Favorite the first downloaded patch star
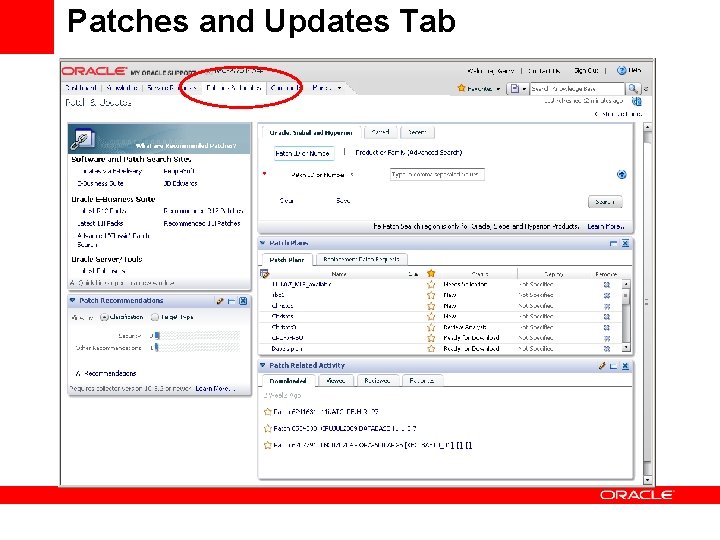720x540 pixels. tap(268, 411)
